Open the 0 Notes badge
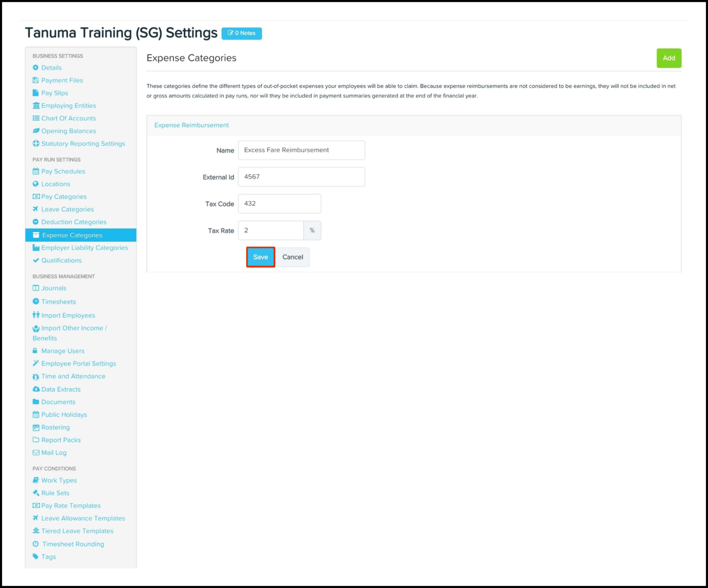Screen dimensions: 708x588 point(241,33)
